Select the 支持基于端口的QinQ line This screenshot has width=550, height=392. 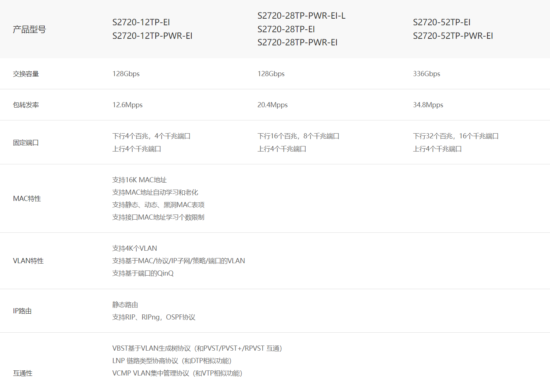[143, 273]
